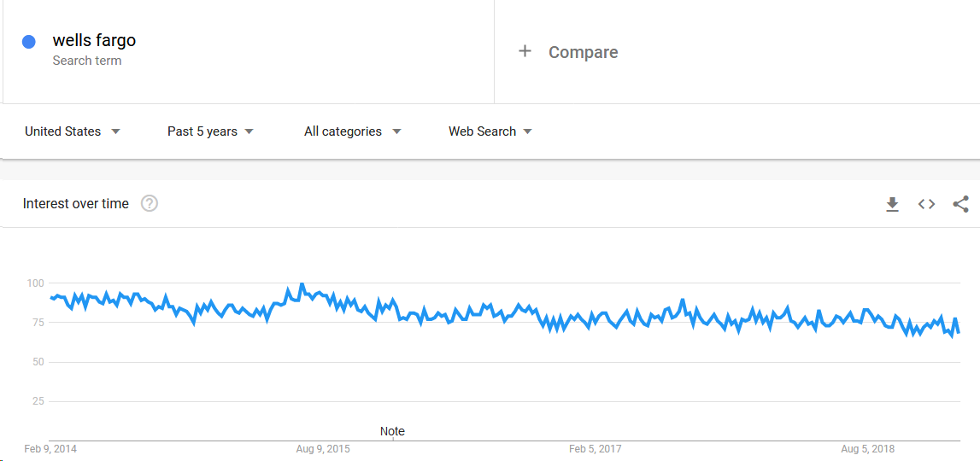980x461 pixels.
Task: Select the Interest over time heading
Action: click(76, 203)
